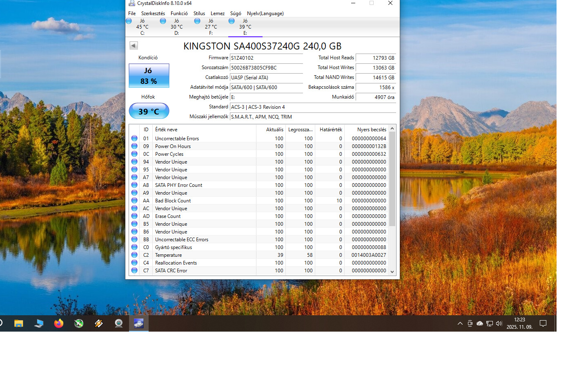This screenshot has width=588, height=368.
Task: Open Firefox from the taskbar
Action: point(59,323)
